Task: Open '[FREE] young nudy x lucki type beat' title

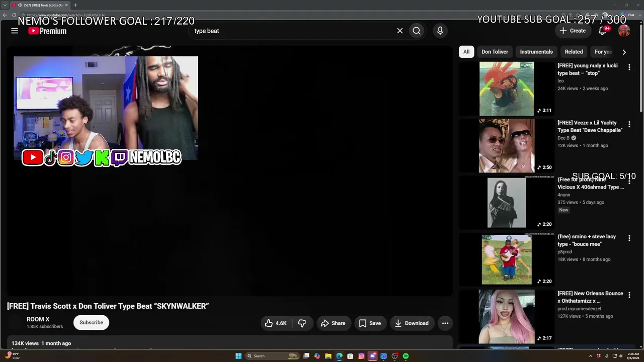Action: coord(588,69)
